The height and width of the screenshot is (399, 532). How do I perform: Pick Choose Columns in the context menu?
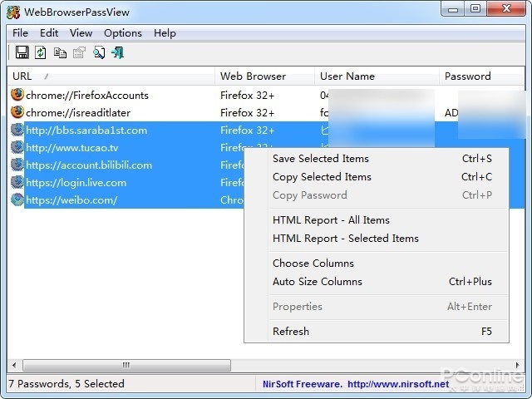coord(313,264)
